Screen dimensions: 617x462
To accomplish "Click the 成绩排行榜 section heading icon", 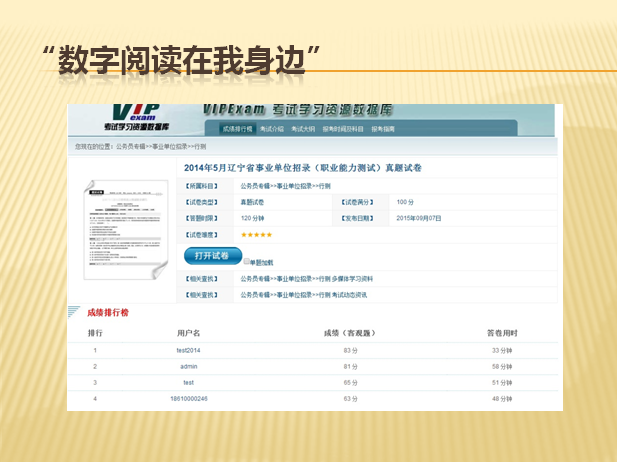I will point(75,312).
